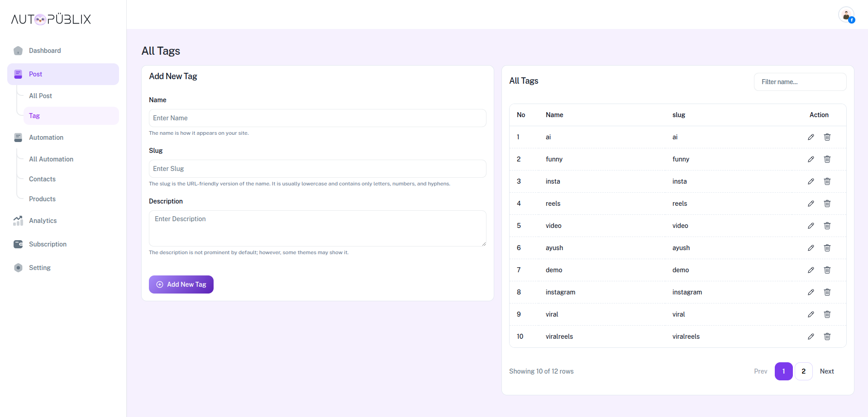Click the AutoPublix logo
Viewport: 868px width, 417px height.
pos(51,19)
